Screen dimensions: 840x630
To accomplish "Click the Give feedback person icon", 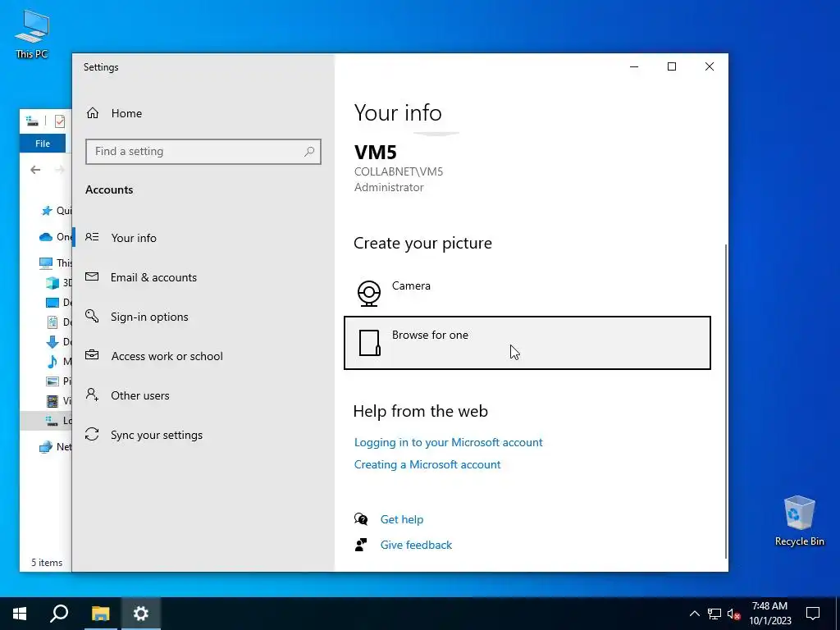I will click(x=361, y=545).
